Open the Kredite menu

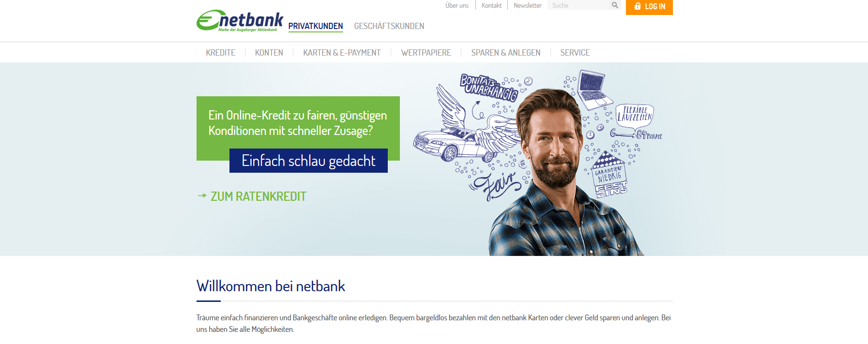pos(221,53)
